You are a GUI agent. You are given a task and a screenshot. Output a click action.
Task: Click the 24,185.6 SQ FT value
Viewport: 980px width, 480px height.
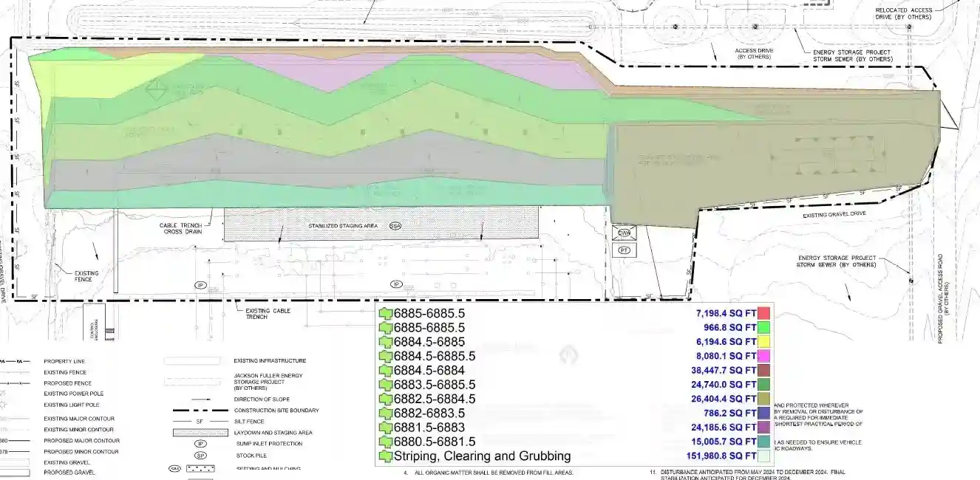coord(724,428)
